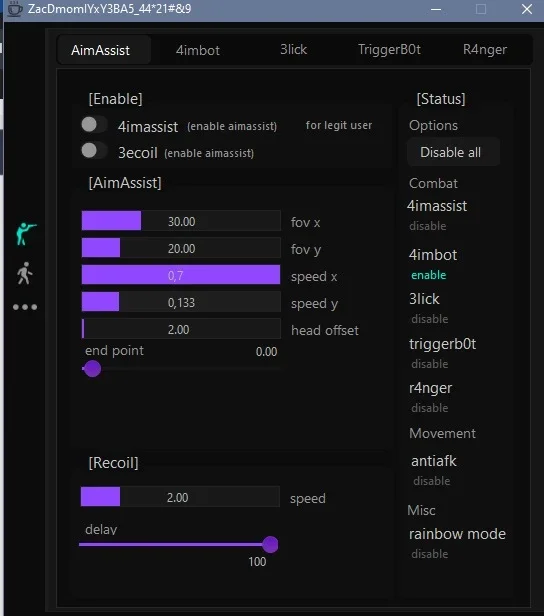The height and width of the screenshot is (616, 544).
Task: Open the three-dots more section
Action: click(25, 307)
